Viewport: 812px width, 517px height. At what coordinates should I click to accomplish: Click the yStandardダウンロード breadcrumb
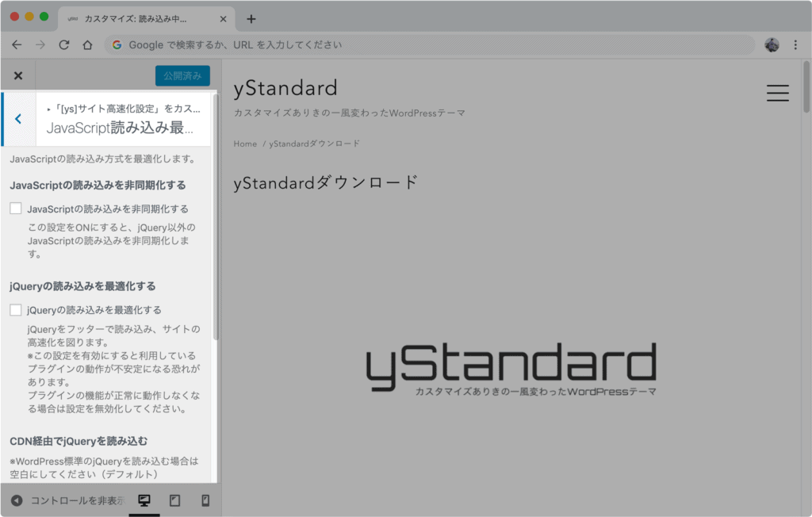tap(314, 144)
